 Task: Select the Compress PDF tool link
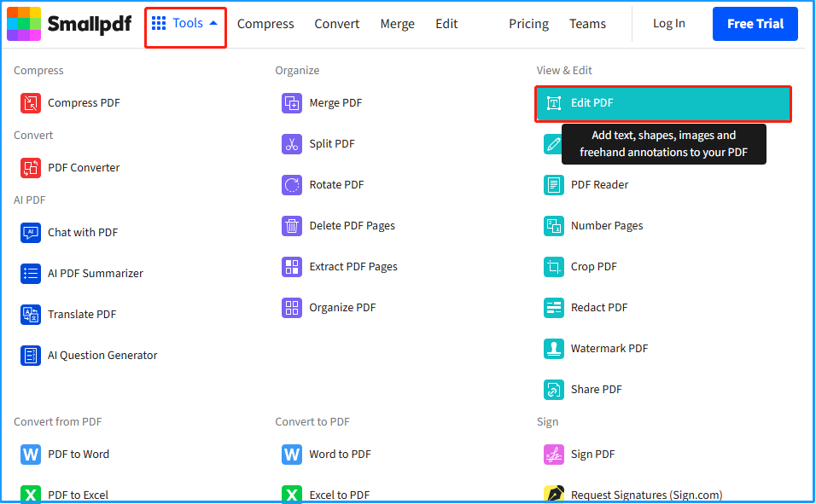pos(84,103)
